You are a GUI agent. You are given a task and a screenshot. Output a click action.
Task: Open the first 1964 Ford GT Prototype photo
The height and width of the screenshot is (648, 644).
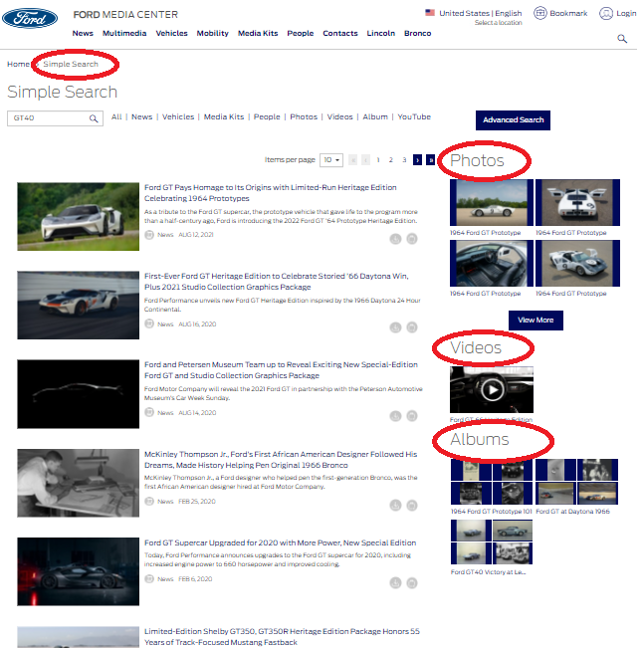pyautogui.click(x=492, y=202)
